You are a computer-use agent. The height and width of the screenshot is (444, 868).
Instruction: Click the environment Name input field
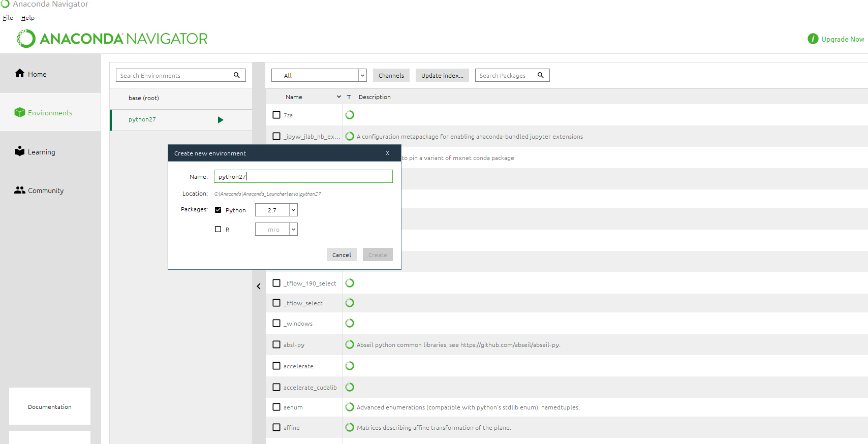point(303,176)
